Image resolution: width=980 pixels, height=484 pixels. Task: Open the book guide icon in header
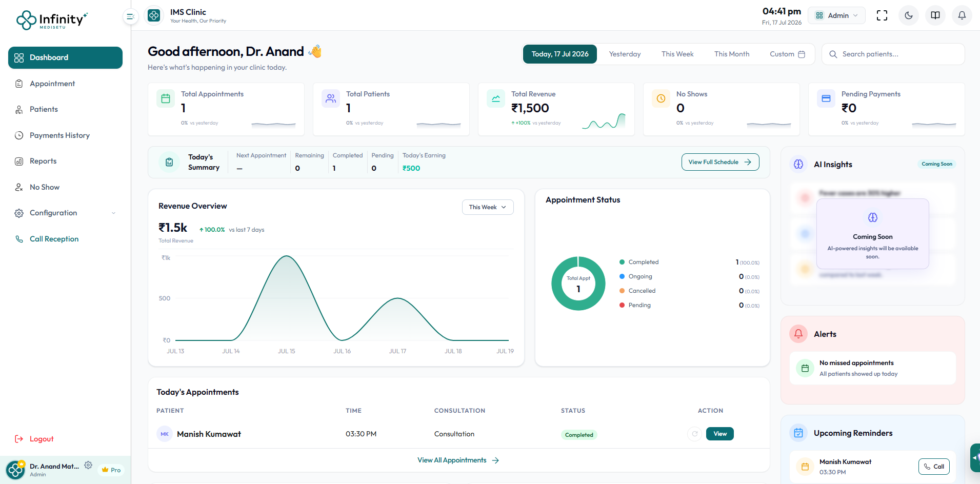pyautogui.click(x=935, y=15)
